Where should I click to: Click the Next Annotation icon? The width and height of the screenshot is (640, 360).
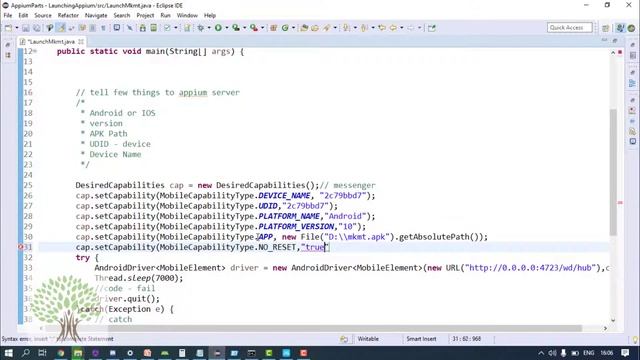coord(347,28)
